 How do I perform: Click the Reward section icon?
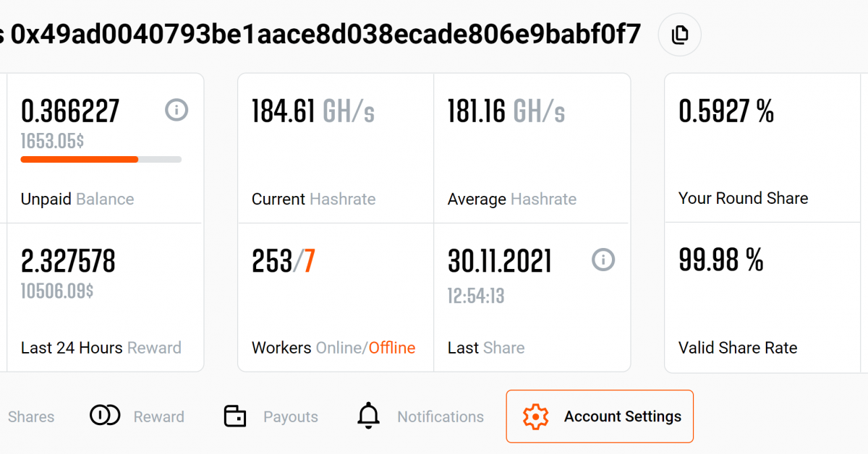(x=104, y=416)
